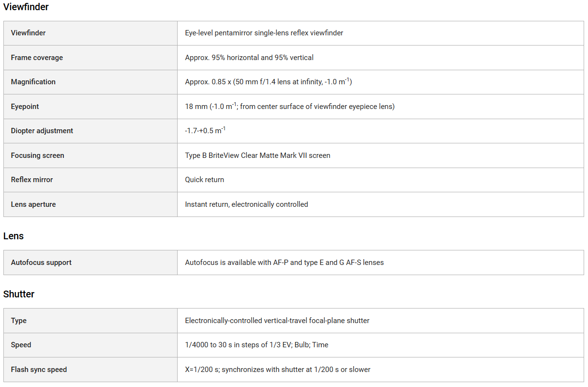Click the Viewfinder section heading

pyautogui.click(x=26, y=7)
